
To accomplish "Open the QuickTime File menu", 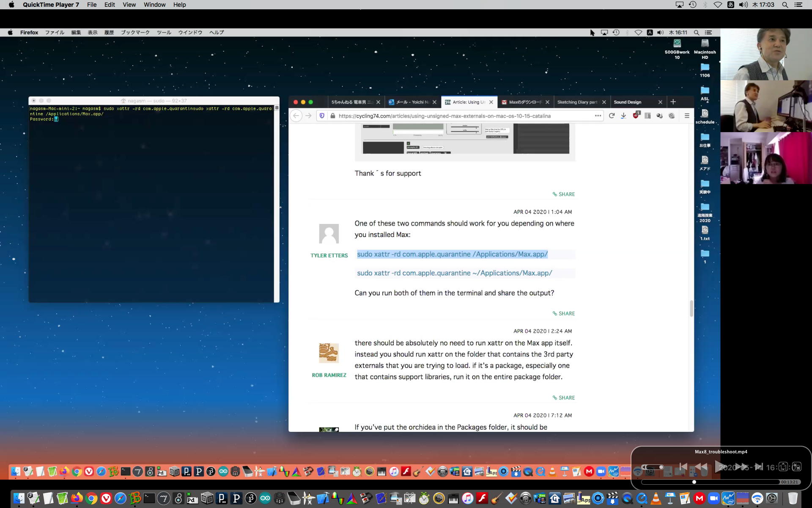I will 91,5.
